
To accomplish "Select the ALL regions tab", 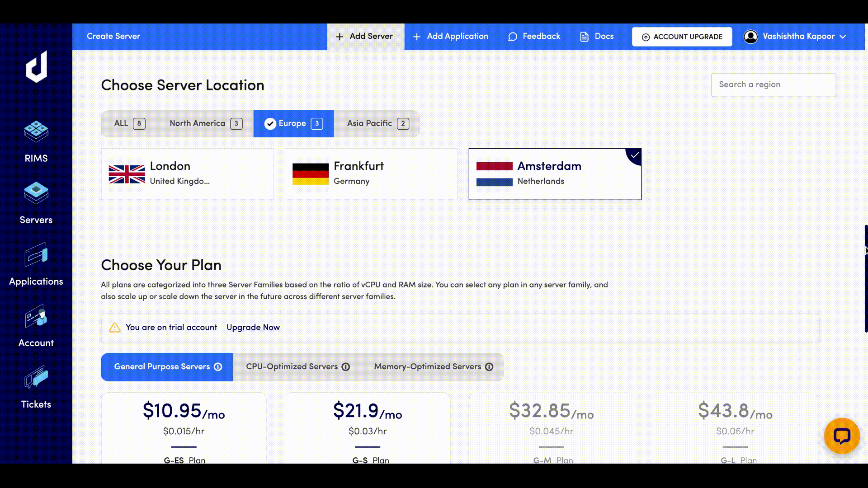I will tap(130, 124).
